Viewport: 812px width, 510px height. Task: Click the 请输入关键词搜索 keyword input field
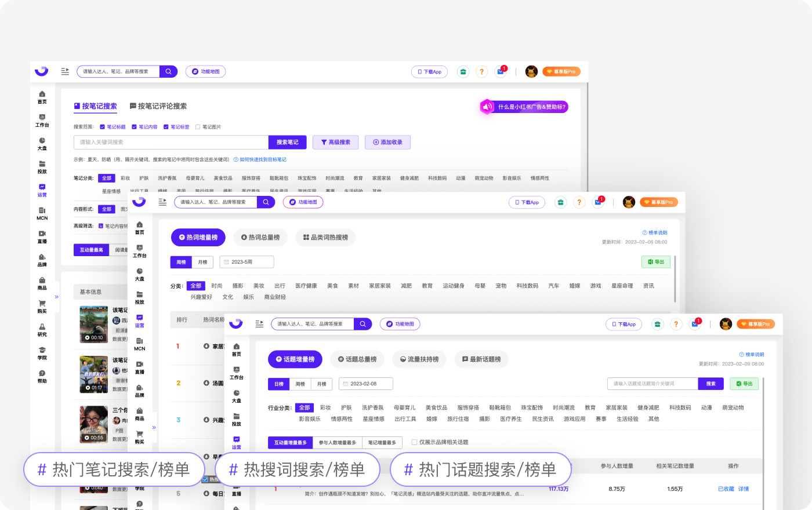click(171, 142)
